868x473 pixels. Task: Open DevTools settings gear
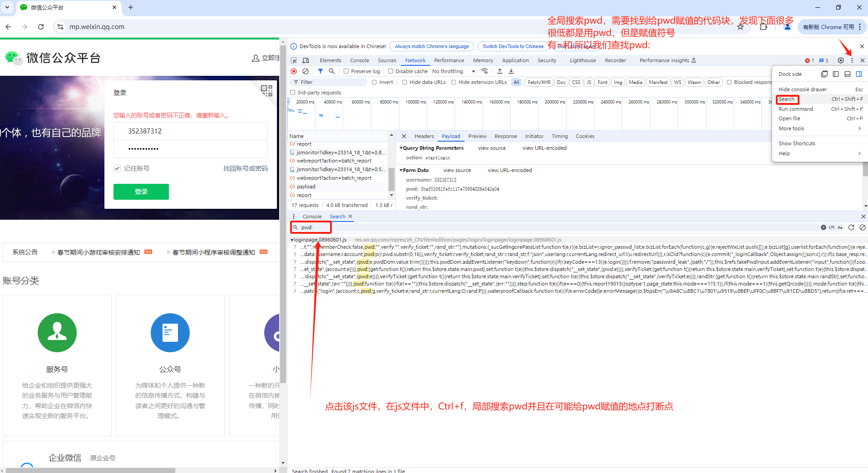click(841, 60)
